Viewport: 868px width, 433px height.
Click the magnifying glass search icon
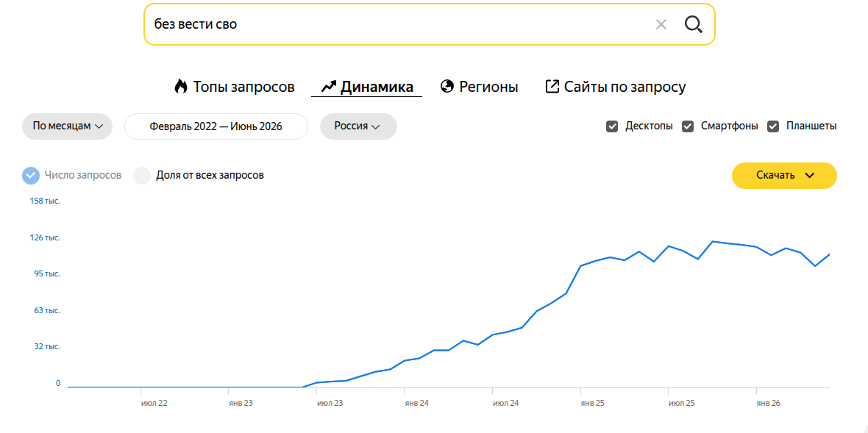pyautogui.click(x=693, y=24)
